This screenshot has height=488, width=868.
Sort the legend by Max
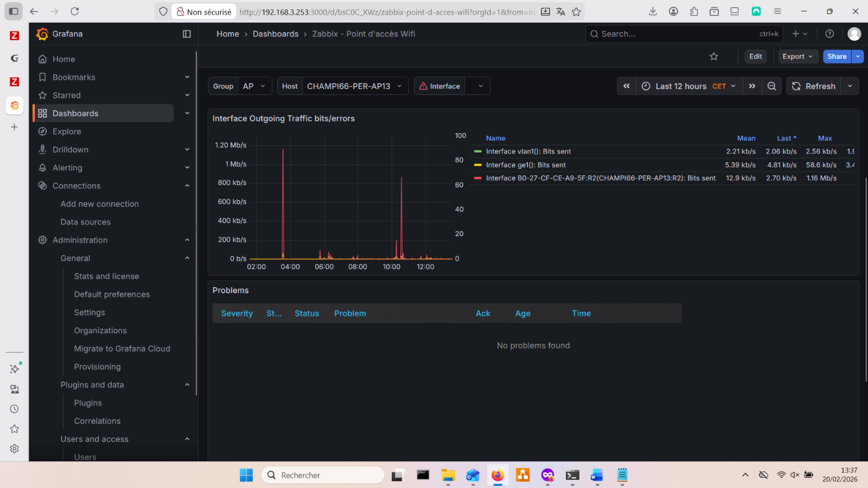pyautogui.click(x=825, y=138)
